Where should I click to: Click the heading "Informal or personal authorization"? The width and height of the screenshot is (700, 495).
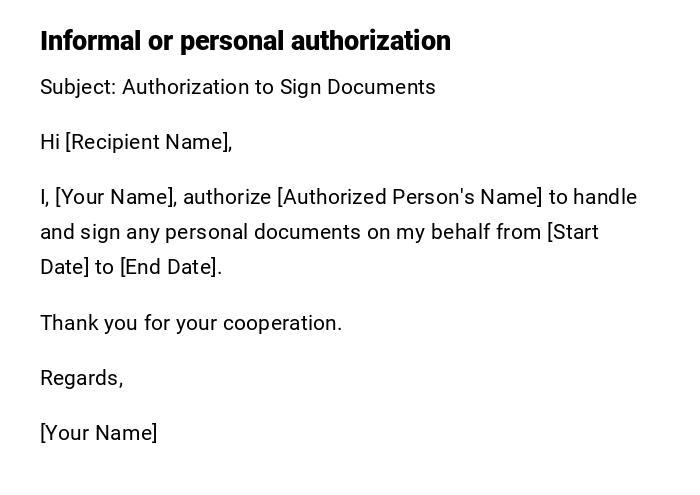point(245,41)
